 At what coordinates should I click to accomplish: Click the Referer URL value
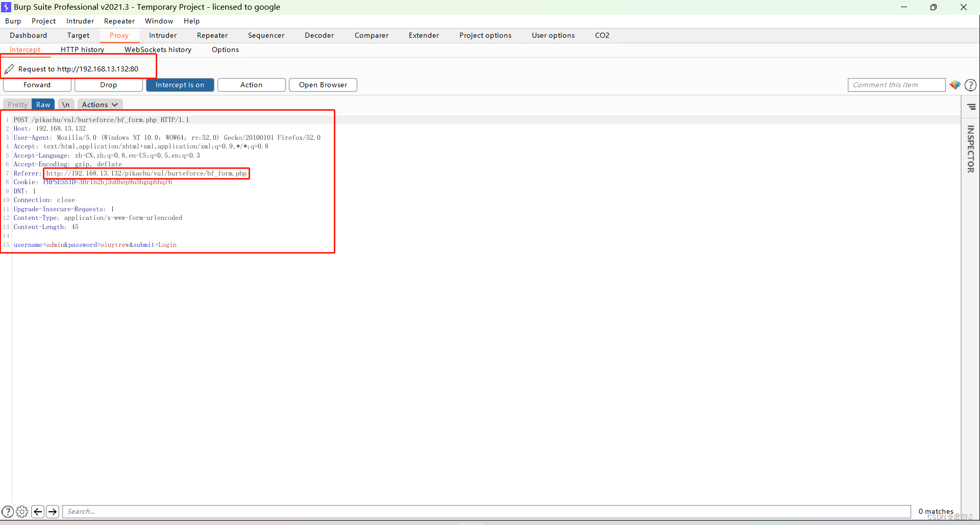coord(146,173)
